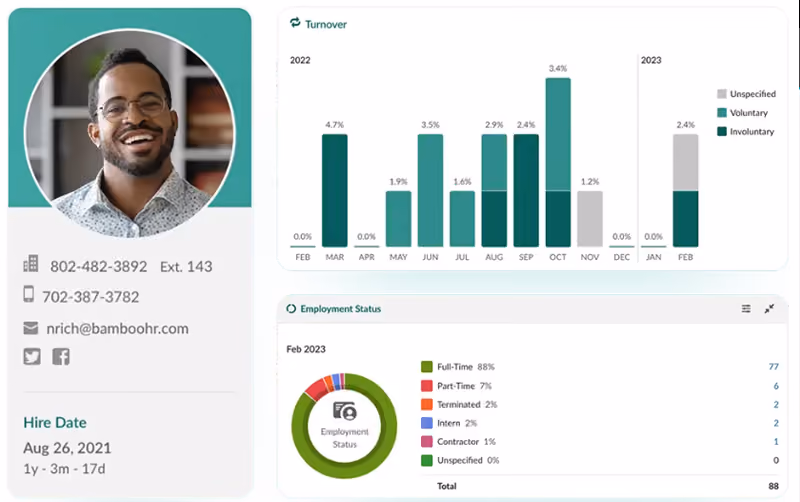Toggle the Unspecified turnover legend swatch
Screen dimensions: 800x502
point(721,94)
